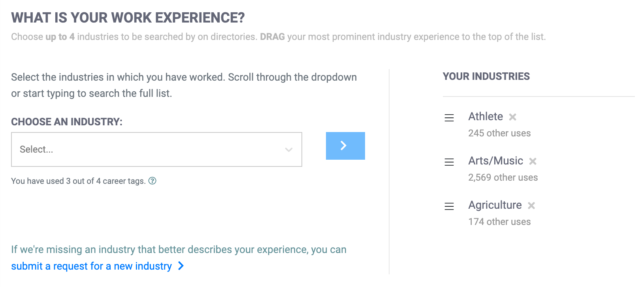Focus the Select... industry field

156,149
